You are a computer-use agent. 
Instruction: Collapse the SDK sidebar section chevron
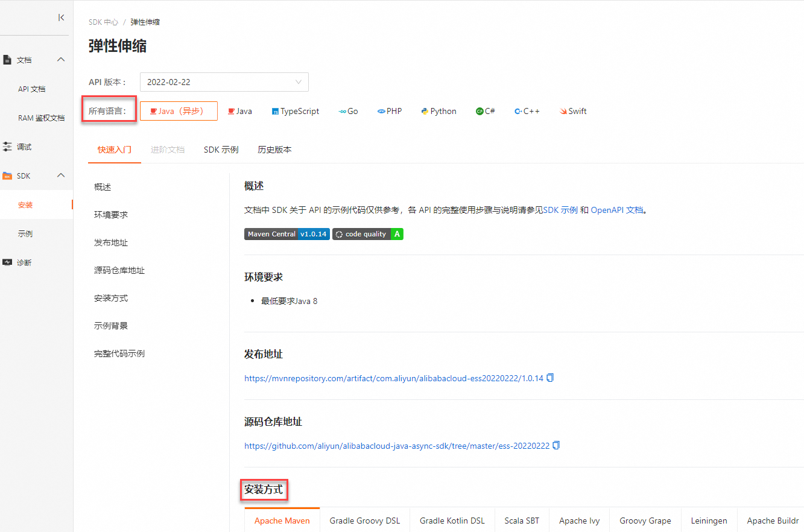[61, 176]
